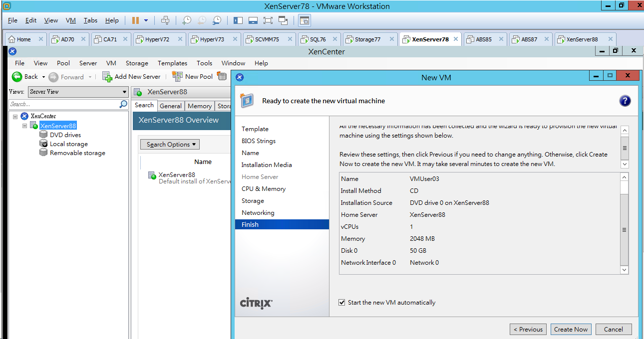Open the snapshot manager wrench-clock icon
Screen dimensions: 644x339
point(217,20)
